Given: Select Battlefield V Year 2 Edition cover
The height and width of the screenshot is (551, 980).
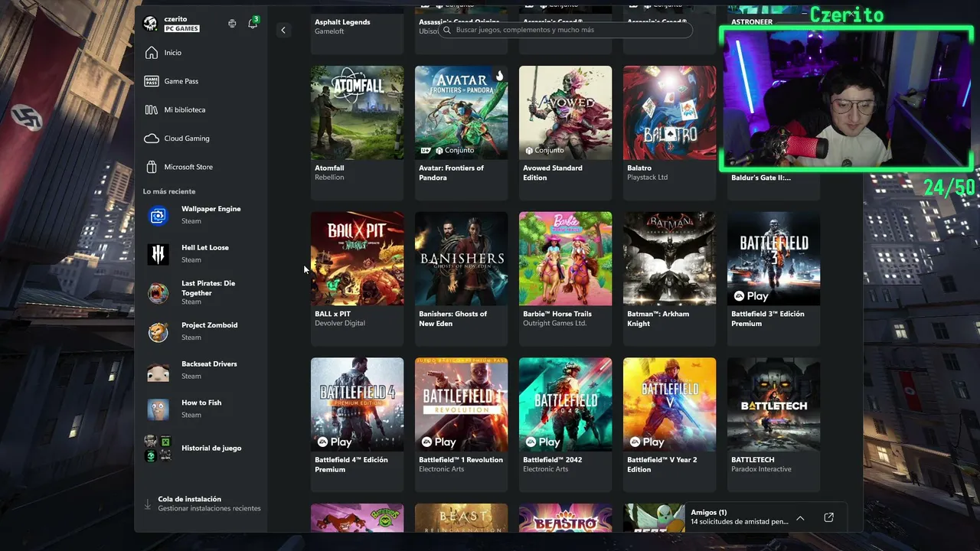Looking at the screenshot, I should coord(669,405).
